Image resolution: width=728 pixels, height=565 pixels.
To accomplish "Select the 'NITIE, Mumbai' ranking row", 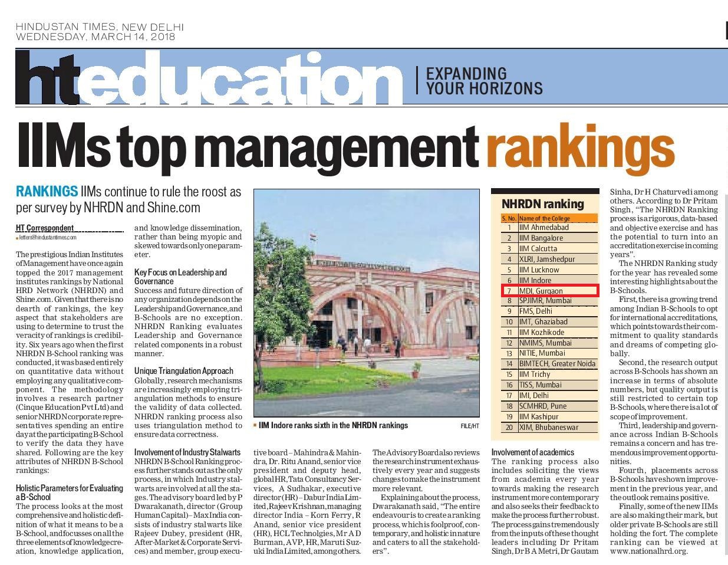I will 549,353.
